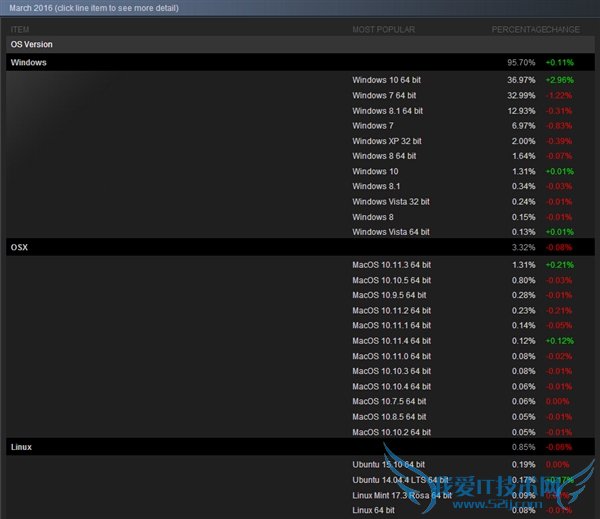
Task: Click the 2.00% share value
Action: [x=523, y=141]
